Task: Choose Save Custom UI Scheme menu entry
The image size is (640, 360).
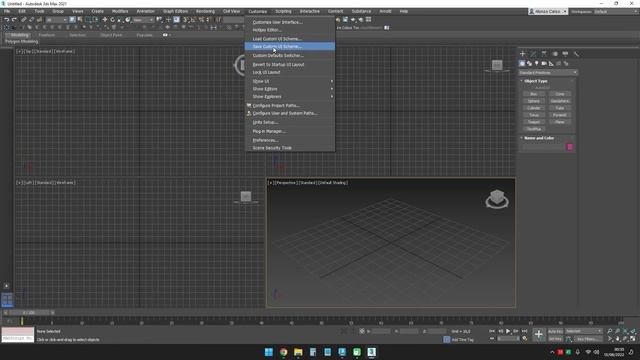Action: [x=290, y=47]
